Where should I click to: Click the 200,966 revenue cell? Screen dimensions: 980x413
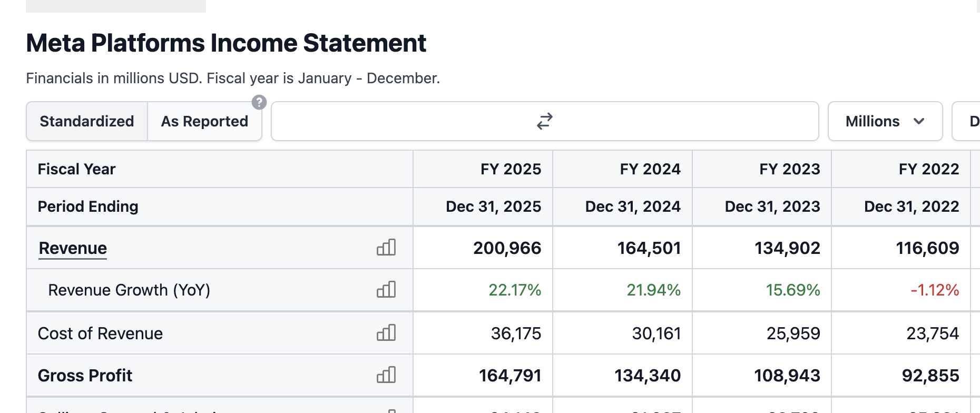(x=507, y=248)
